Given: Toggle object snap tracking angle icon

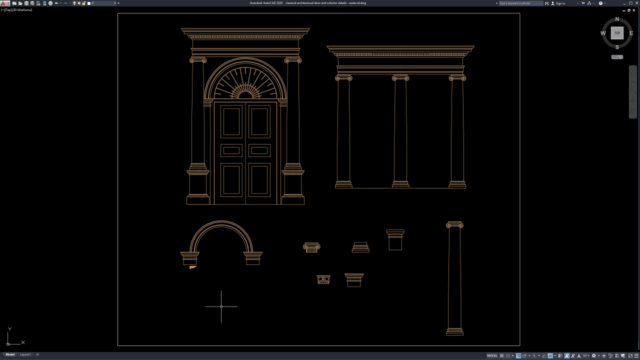Looking at the screenshot, I should click(x=544, y=356).
